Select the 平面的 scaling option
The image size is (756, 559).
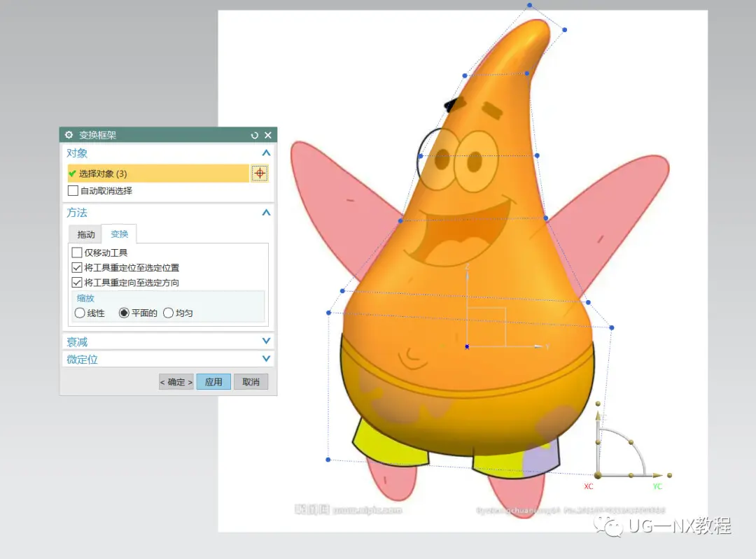(x=124, y=313)
